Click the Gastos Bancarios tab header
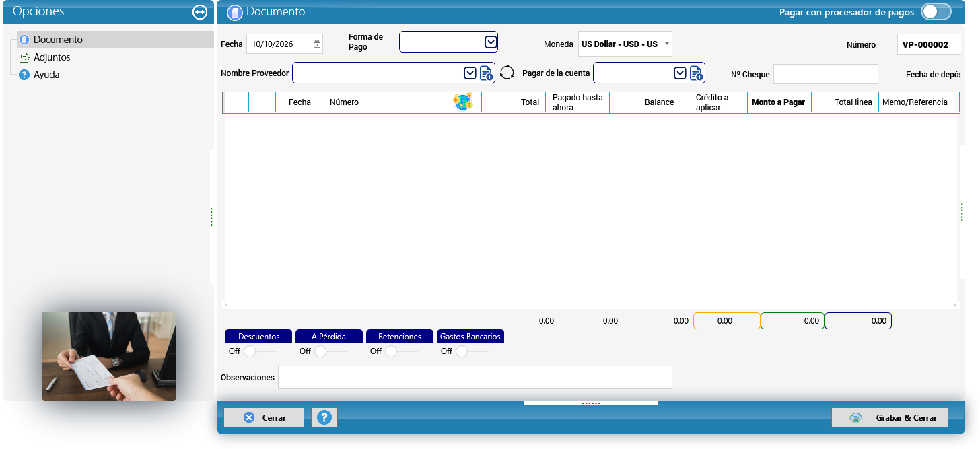Image resolution: width=980 pixels, height=449 pixels. 470,336
